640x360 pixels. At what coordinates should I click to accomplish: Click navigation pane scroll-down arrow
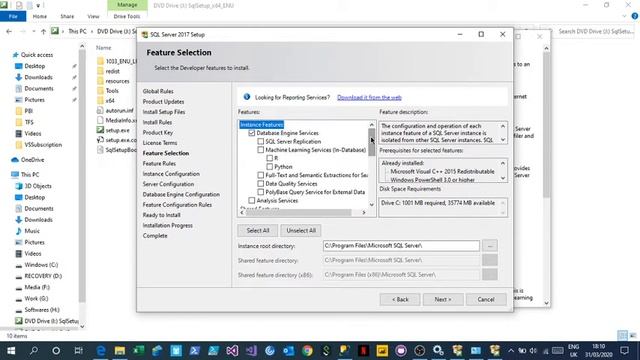(x=82, y=326)
